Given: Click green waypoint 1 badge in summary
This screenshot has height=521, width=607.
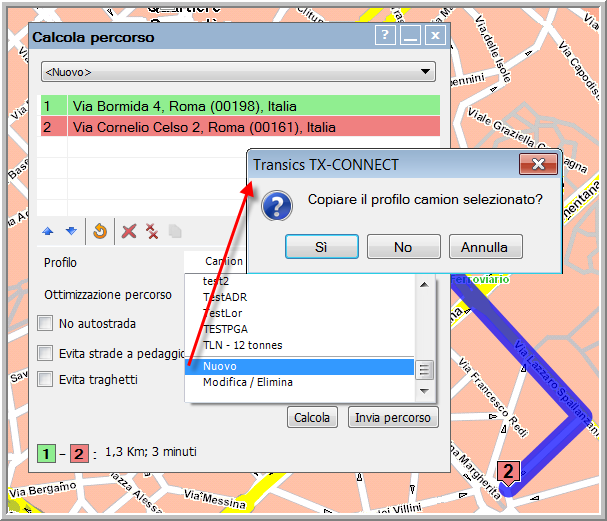Looking at the screenshot, I should pos(46,453).
